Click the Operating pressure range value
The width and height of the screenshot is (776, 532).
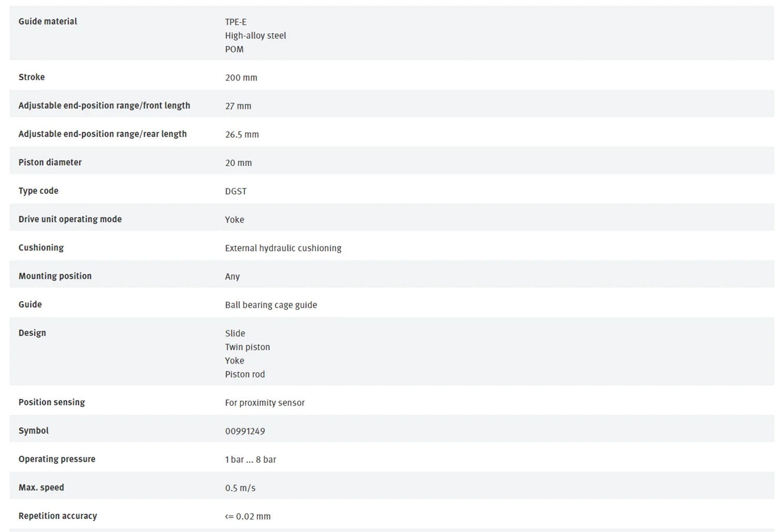coord(250,460)
